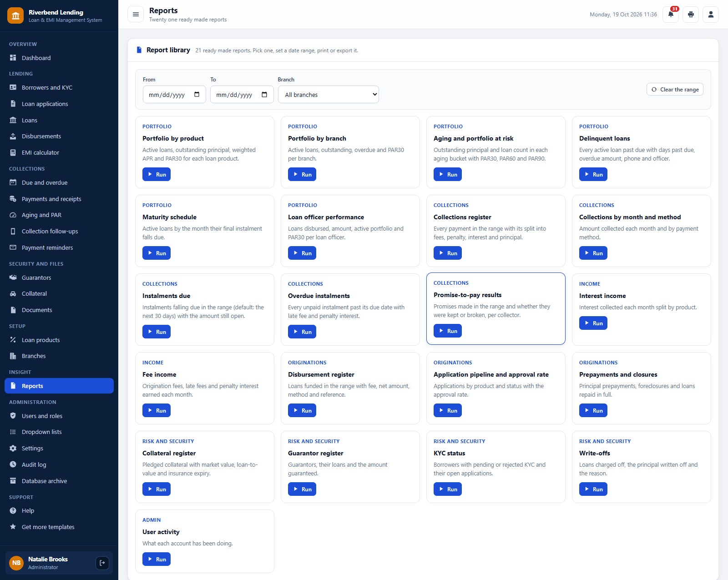Click the Settings gear icon in the sidebar

(13, 448)
